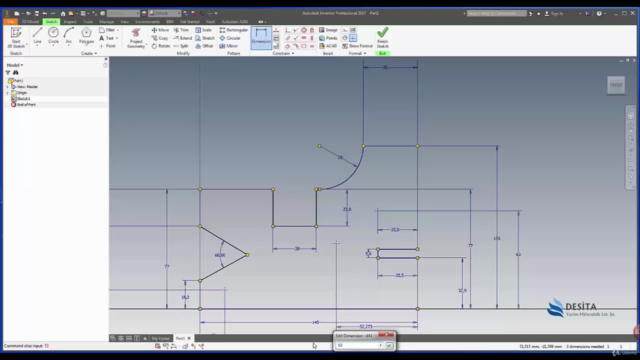Select the Move tool
This screenshot has height=360, width=640.
(x=160, y=30)
